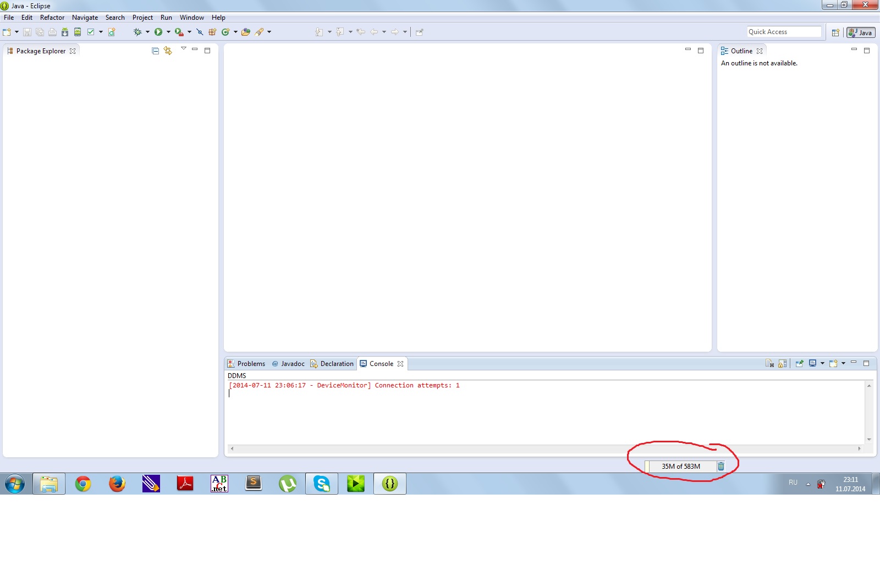Click the New Java Package icon
Screen dimensions: 880x588
pos(212,32)
